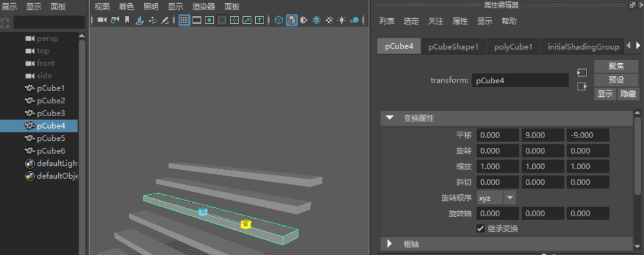Open the 选定 menu in Attribute Editor
The width and height of the screenshot is (644, 255).
pyautogui.click(x=411, y=21)
